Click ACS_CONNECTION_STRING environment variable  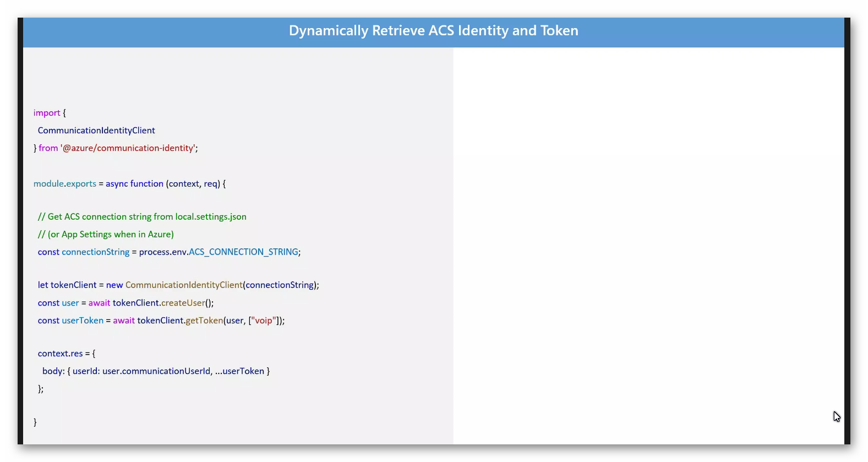click(x=243, y=252)
